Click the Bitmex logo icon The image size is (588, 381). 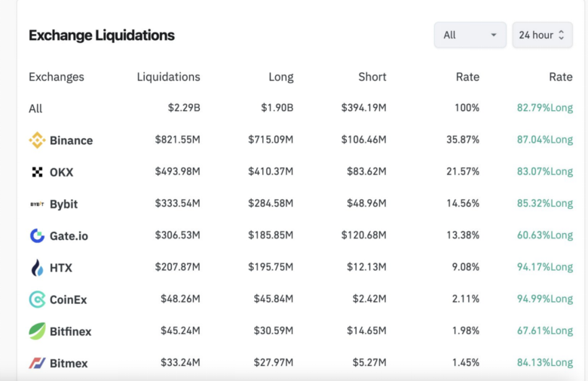click(37, 363)
